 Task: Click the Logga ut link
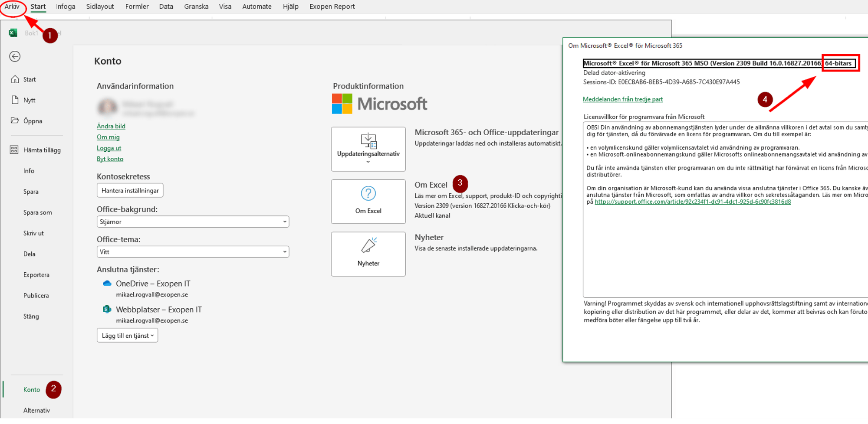(x=109, y=148)
